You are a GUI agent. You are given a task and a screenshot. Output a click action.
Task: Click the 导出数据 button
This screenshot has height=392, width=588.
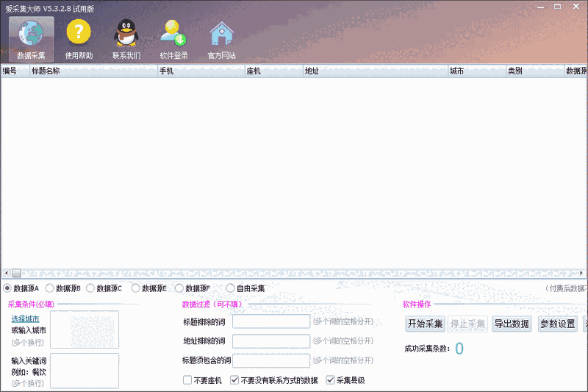pos(512,324)
